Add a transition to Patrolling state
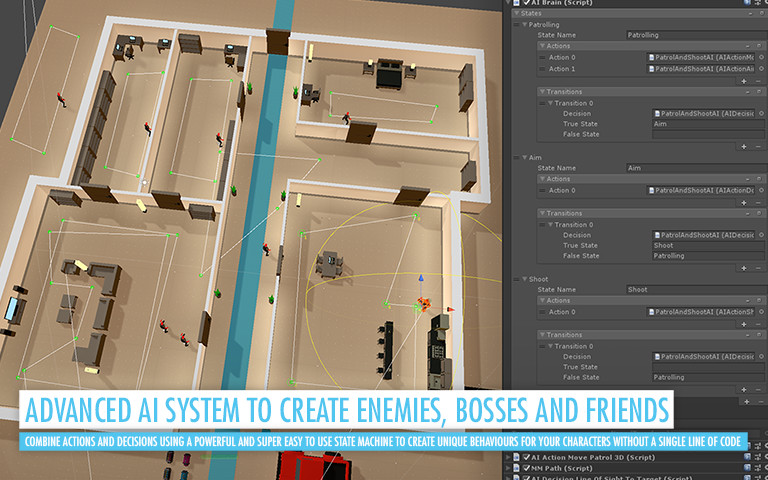This screenshot has width=768, height=480. [x=744, y=146]
